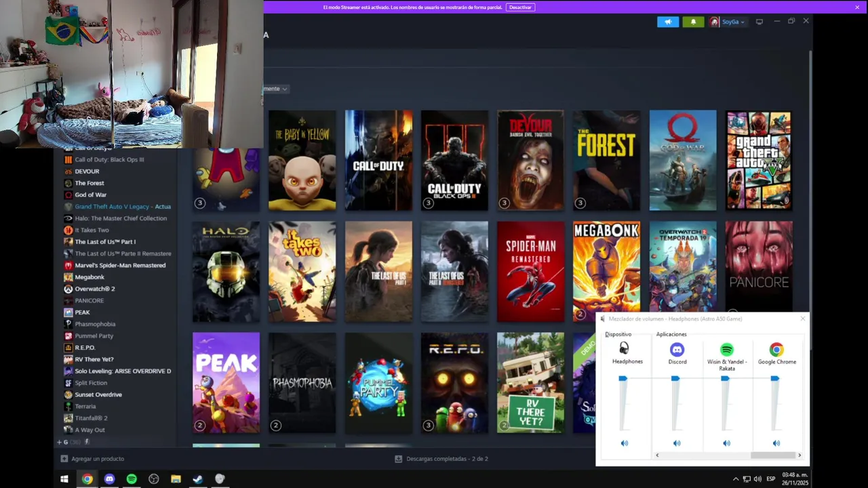Screen dimensions: 868x488
Task: Open Steam announcements megaphone button
Action: click(667, 22)
